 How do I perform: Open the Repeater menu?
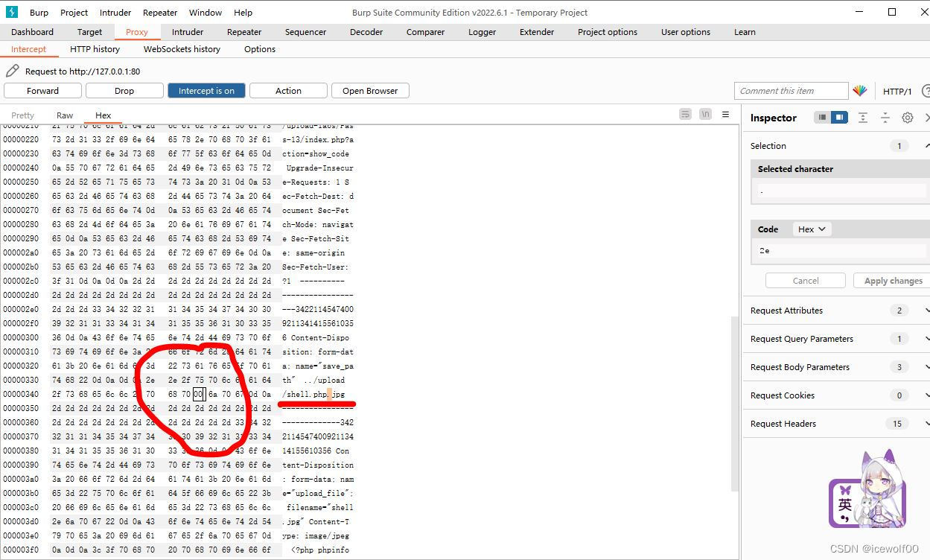pyautogui.click(x=160, y=13)
